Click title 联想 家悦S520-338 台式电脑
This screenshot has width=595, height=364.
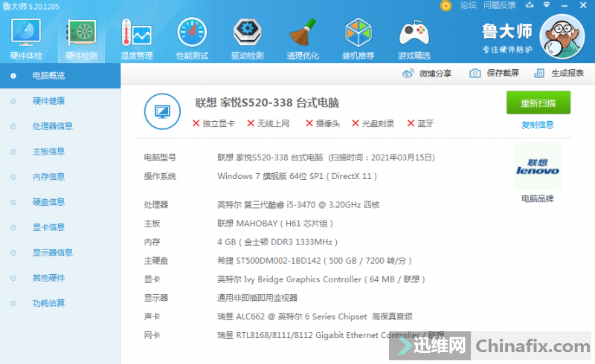coord(267,103)
